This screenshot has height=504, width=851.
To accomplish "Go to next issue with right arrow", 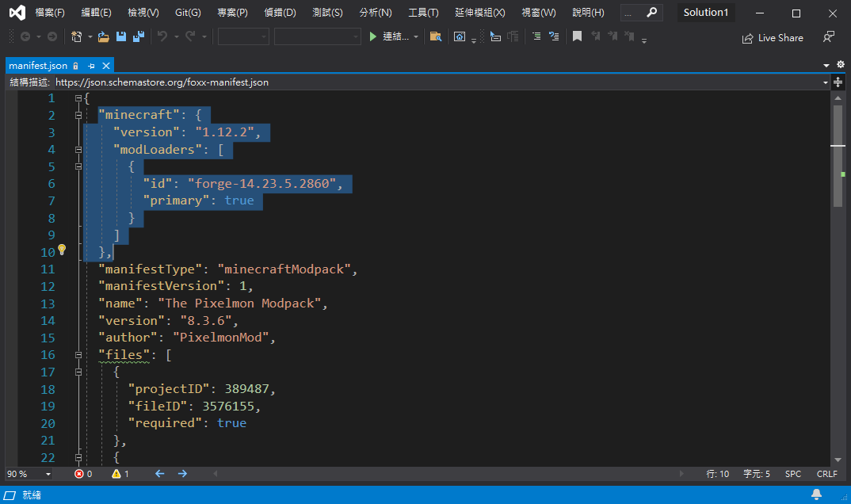I will (182, 474).
